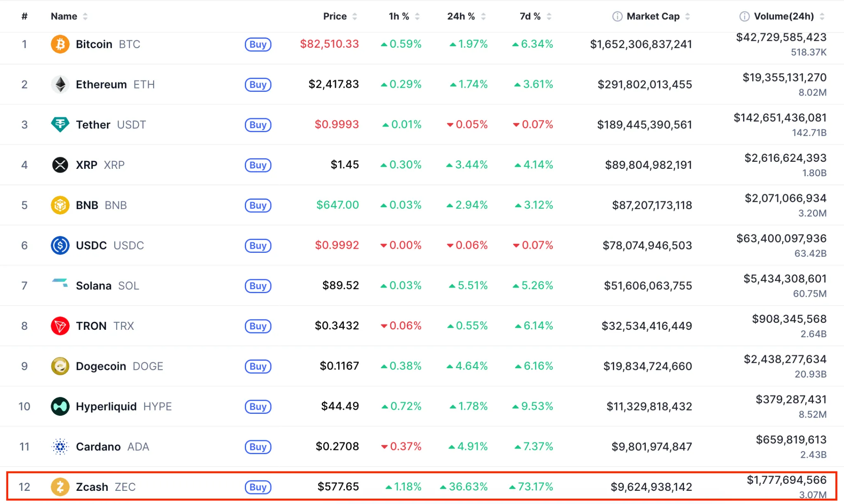This screenshot has width=844, height=504.
Task: Sort table by Market Cap column
Action: [658, 16]
